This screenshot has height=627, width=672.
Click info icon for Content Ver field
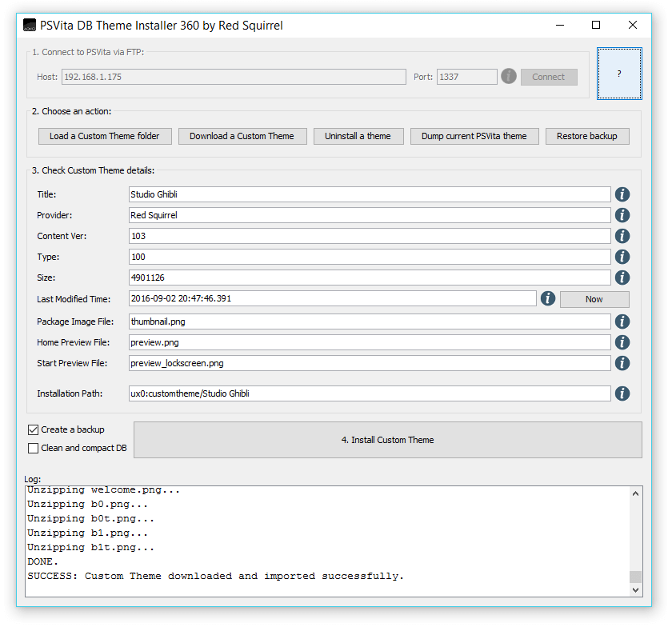(x=622, y=236)
